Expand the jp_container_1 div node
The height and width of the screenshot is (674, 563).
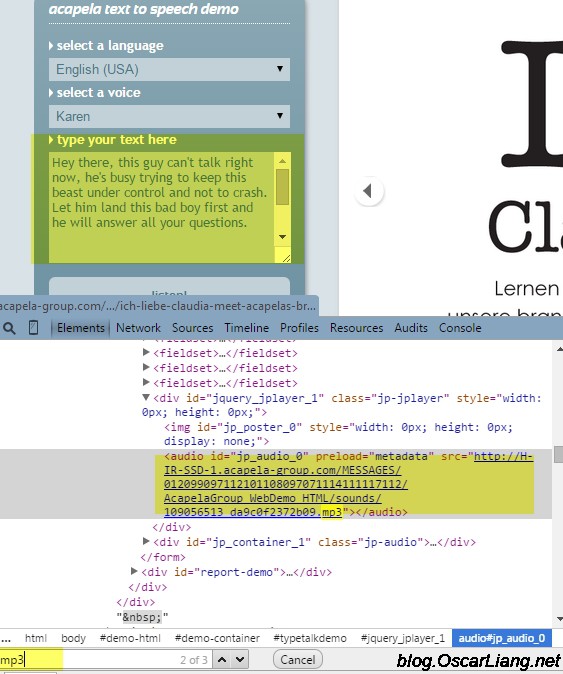(x=146, y=541)
